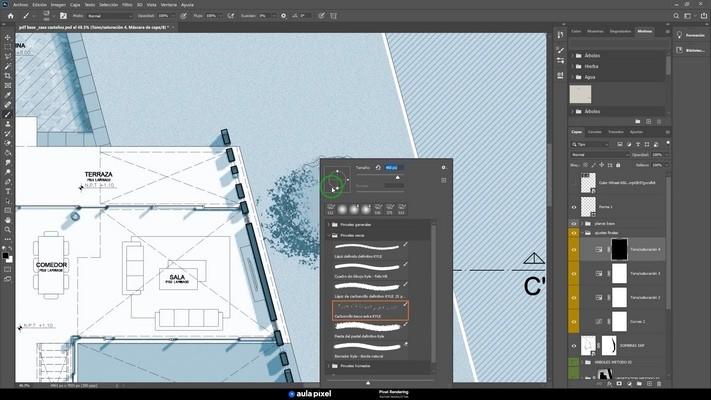Hide Tono/saturación 3 layer
Viewport: 711px width, 400px height.
[x=574, y=274]
